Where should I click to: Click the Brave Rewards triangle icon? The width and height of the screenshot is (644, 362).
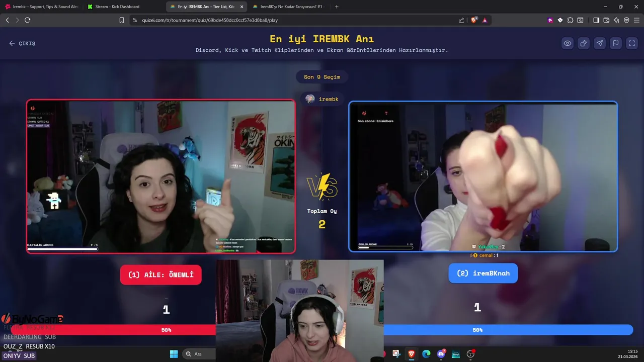click(x=485, y=20)
